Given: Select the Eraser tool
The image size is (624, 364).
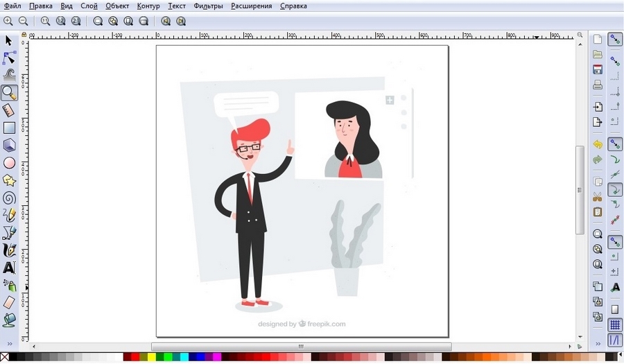Looking at the screenshot, I should coord(9,302).
